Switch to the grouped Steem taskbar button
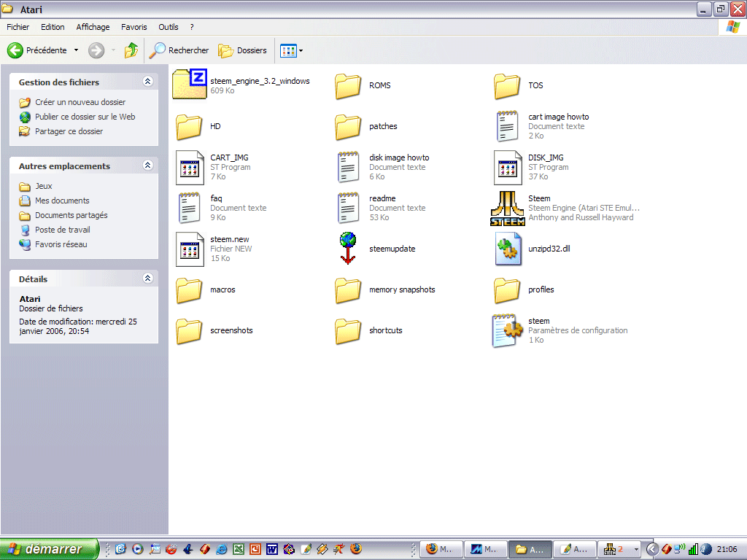Image resolution: width=747 pixels, height=560 pixels. tap(619, 550)
